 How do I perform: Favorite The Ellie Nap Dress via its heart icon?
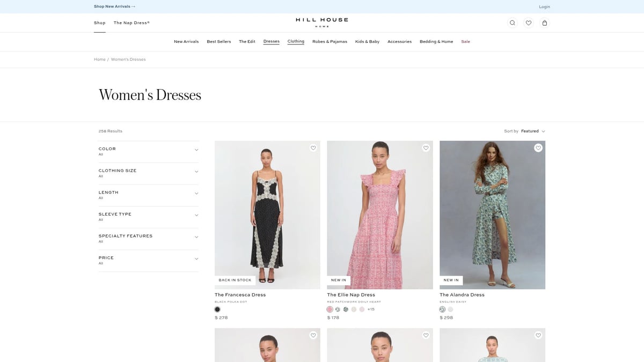click(426, 147)
